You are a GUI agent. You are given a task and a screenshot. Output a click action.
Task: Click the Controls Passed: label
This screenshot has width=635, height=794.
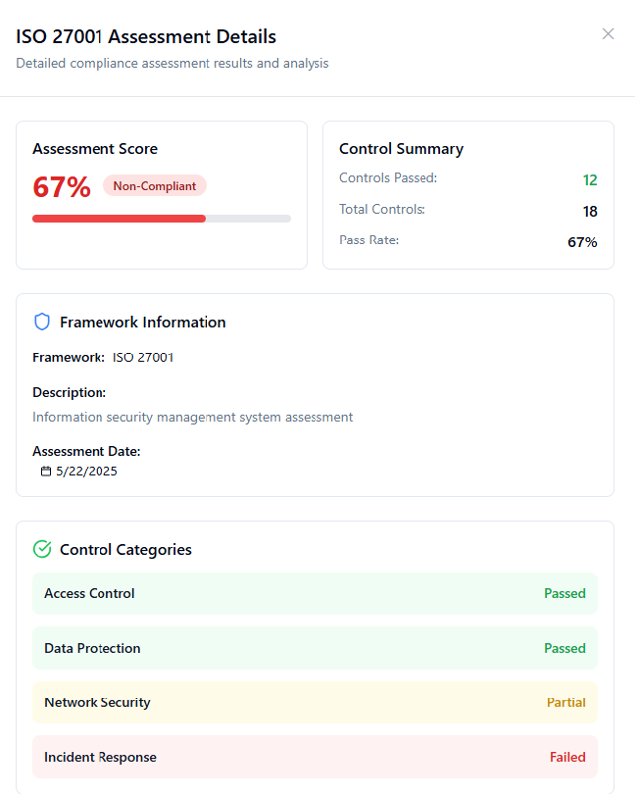[388, 178]
